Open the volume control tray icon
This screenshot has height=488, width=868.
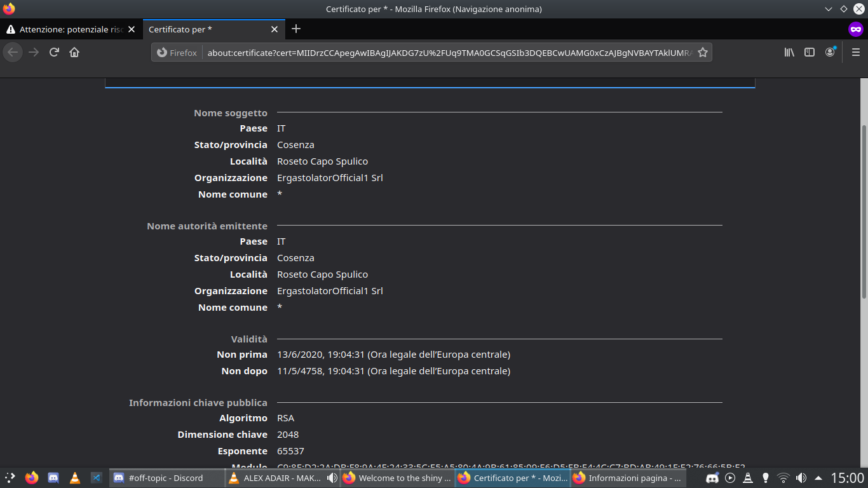[x=801, y=478]
